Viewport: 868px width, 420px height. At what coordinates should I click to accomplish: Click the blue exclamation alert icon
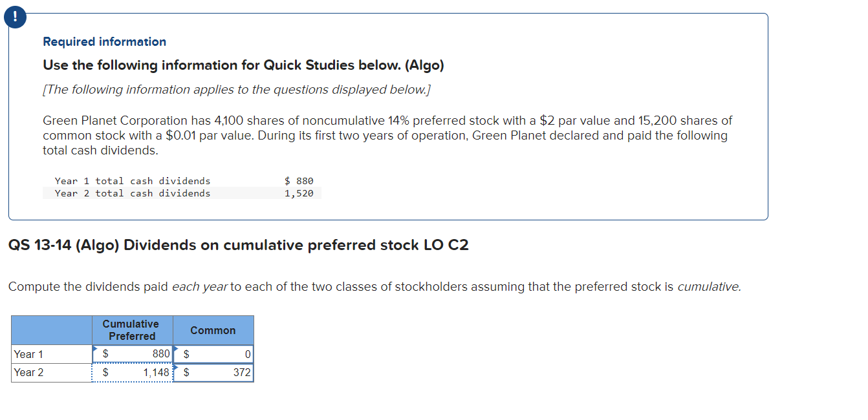pos(14,17)
